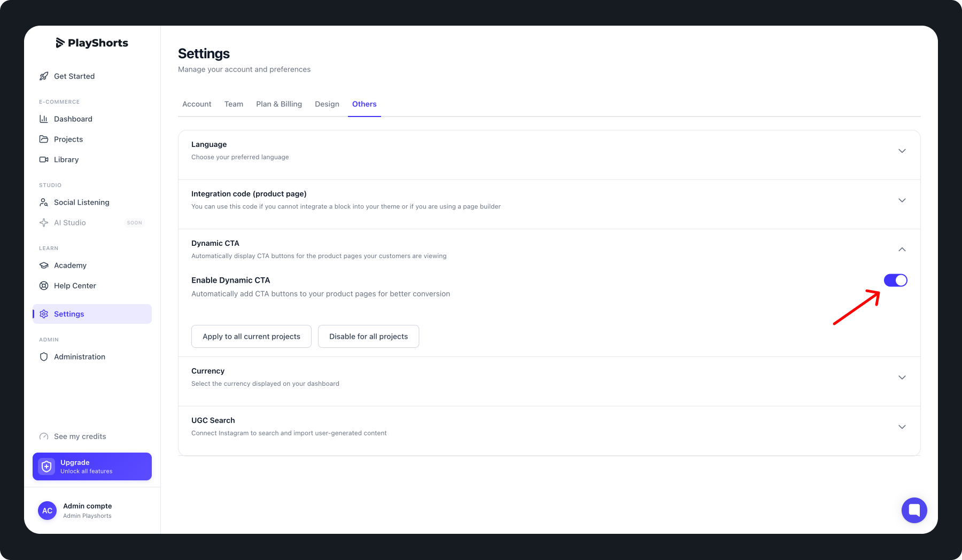Screen dimensions: 962x560
Task: Open Dashboard via its bar chart icon
Action: coord(44,119)
